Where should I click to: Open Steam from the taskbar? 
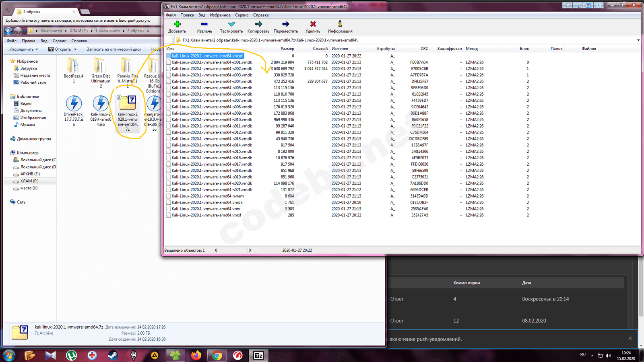pos(113,355)
